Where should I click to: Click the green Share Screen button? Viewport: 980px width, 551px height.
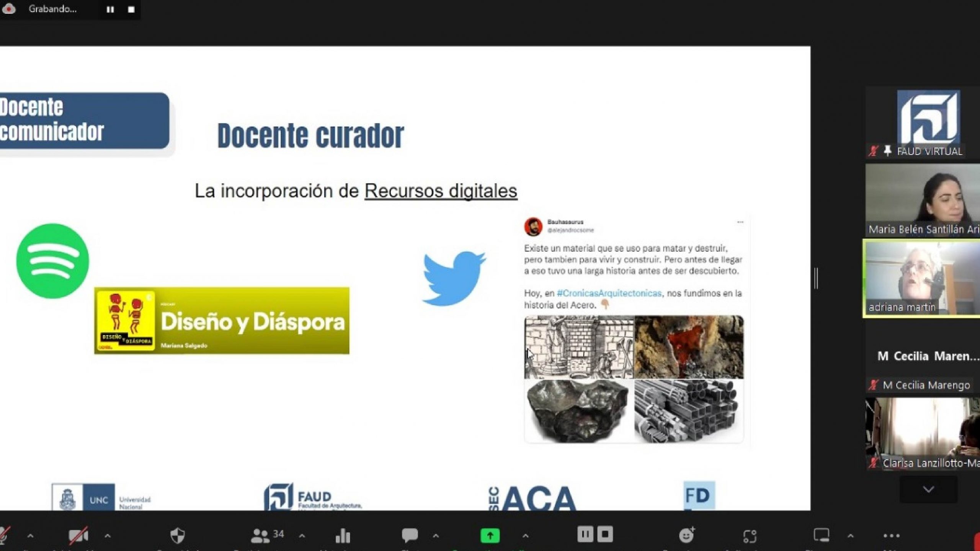(490, 536)
